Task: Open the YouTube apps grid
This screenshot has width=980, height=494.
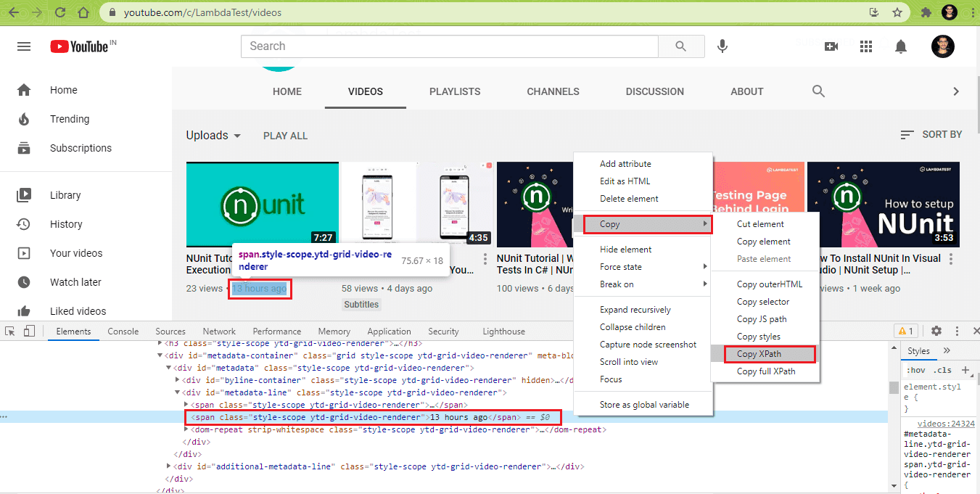Action: pos(866,46)
